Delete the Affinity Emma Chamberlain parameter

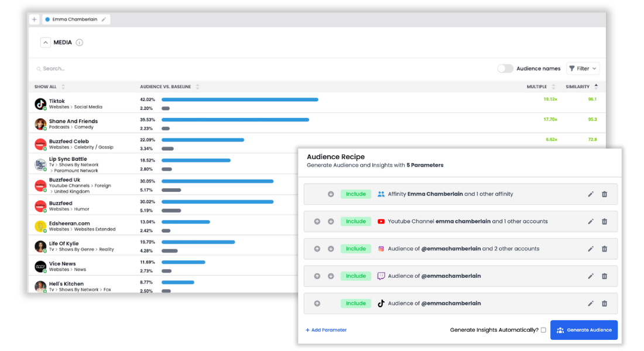click(605, 194)
